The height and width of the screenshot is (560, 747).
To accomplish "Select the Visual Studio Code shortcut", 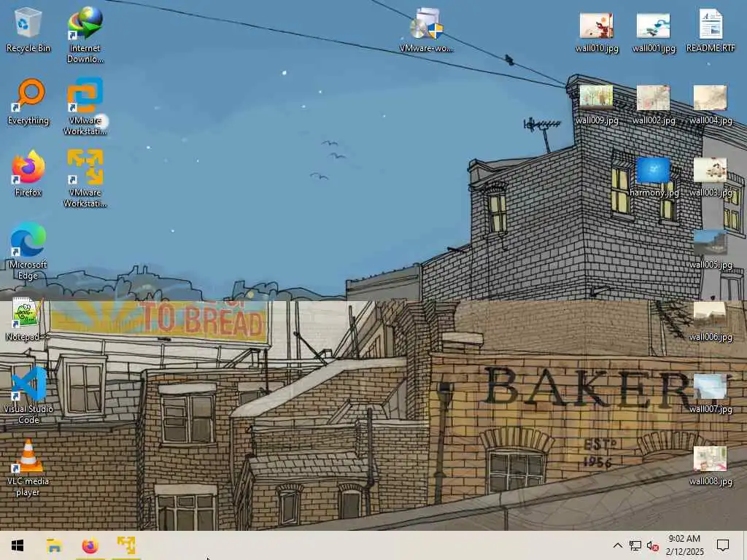I will point(28,395).
